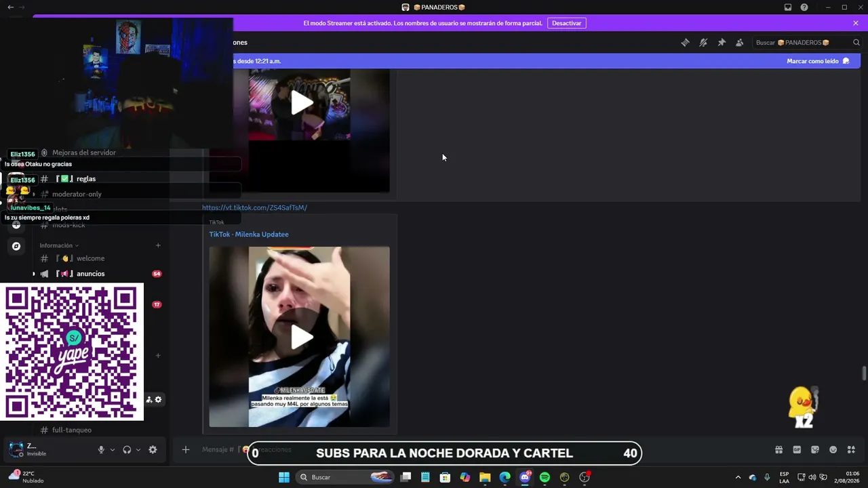Open the volume tray icon
This screenshot has width=868, height=488.
point(812,477)
